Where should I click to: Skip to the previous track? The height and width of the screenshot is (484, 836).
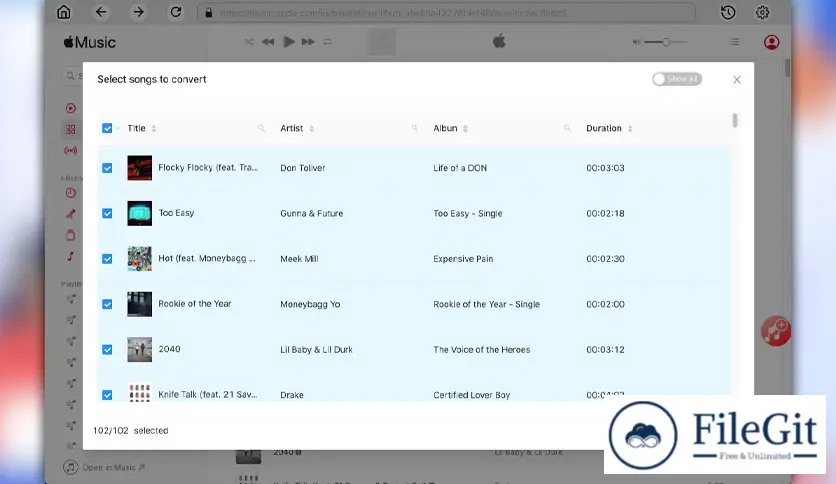(268, 42)
